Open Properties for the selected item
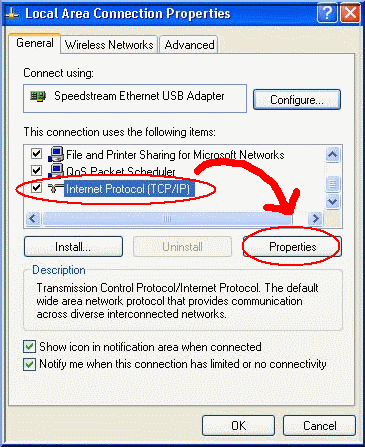Image resolution: width=365 pixels, height=447 pixels. 292,247
